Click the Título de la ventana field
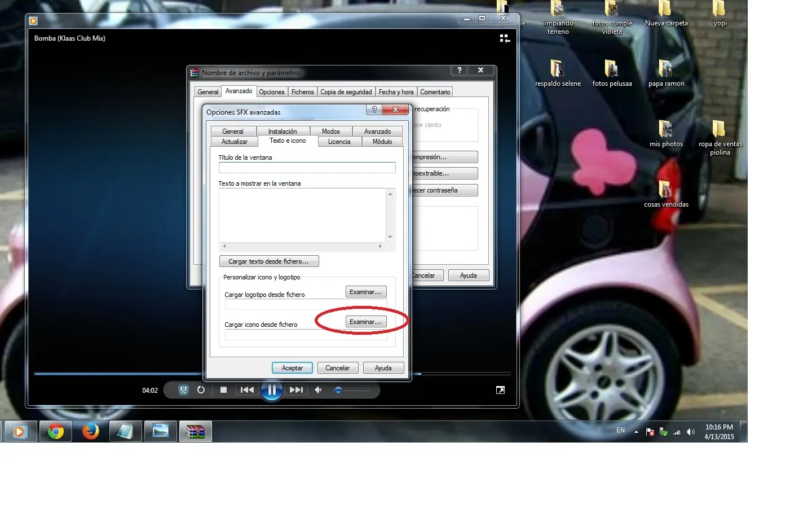Viewport: 812px width, 508px height. point(307,168)
